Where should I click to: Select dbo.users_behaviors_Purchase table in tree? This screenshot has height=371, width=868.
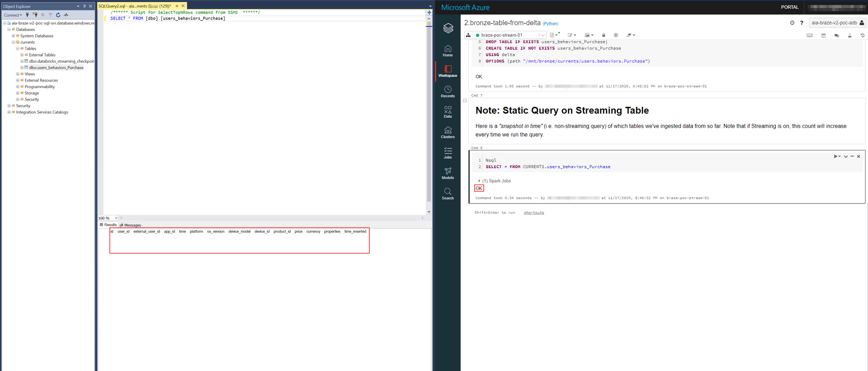pos(56,68)
